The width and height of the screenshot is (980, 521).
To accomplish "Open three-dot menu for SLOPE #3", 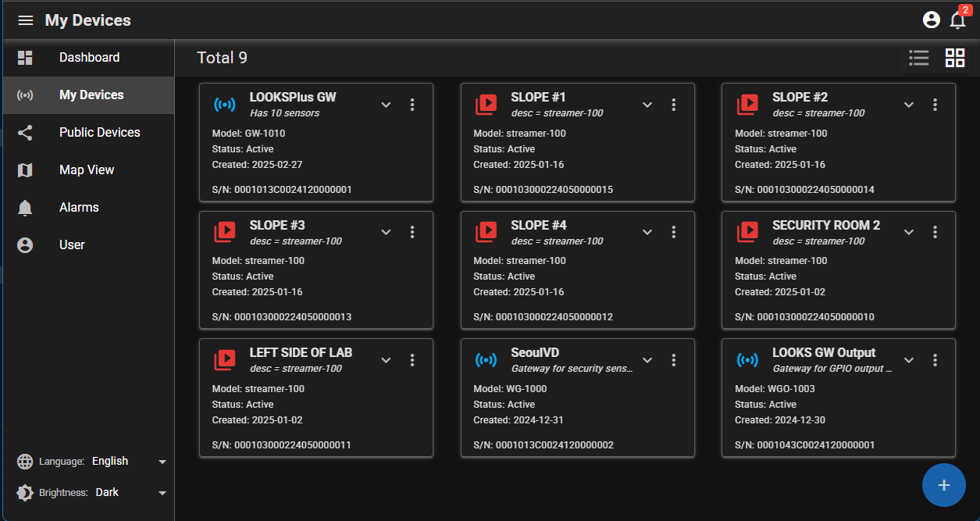I will click(413, 232).
